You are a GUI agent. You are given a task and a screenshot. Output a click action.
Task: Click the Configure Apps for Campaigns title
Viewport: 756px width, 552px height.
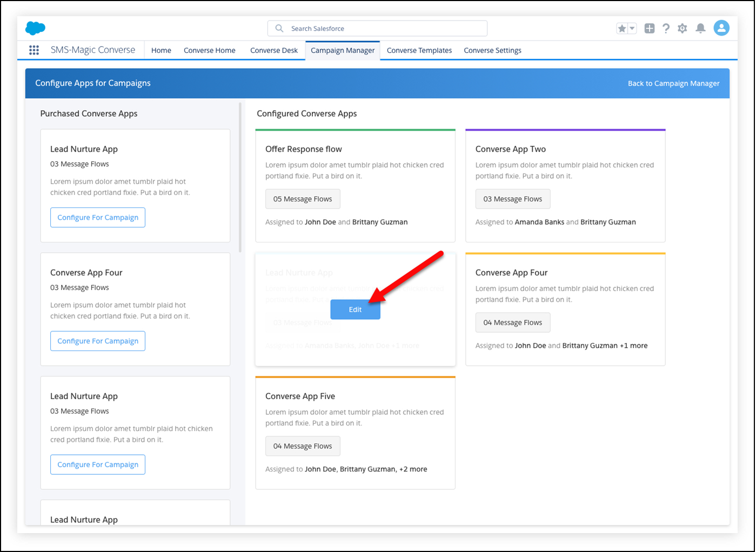click(93, 83)
